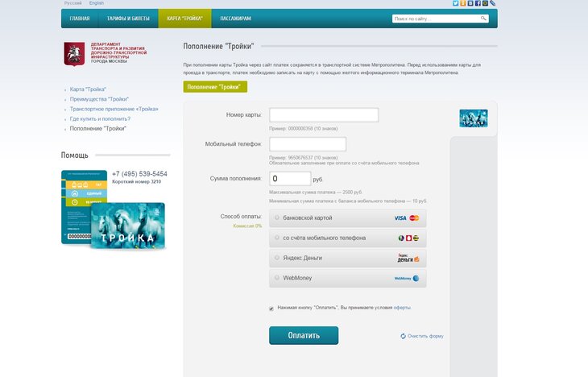Image resolution: width=588 pixels, height=377 pixels.
Task: Open the Twitter share icon
Action: (x=455, y=3)
